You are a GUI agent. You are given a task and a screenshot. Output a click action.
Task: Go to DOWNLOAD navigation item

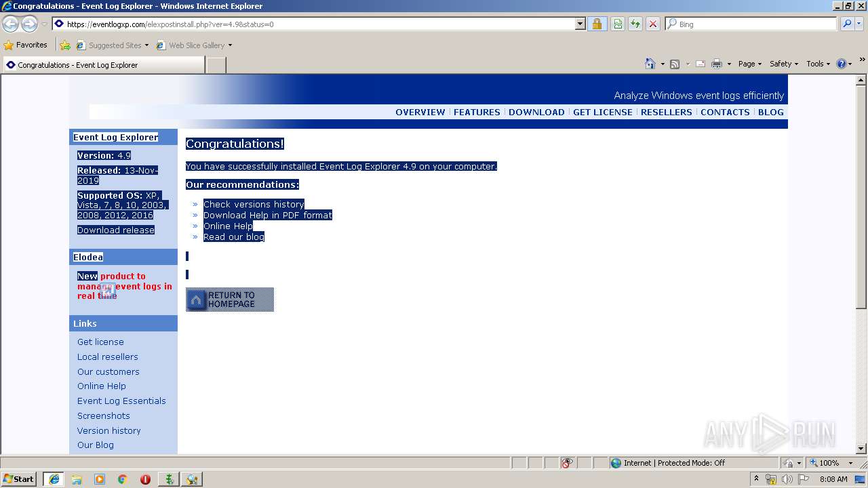tap(536, 112)
